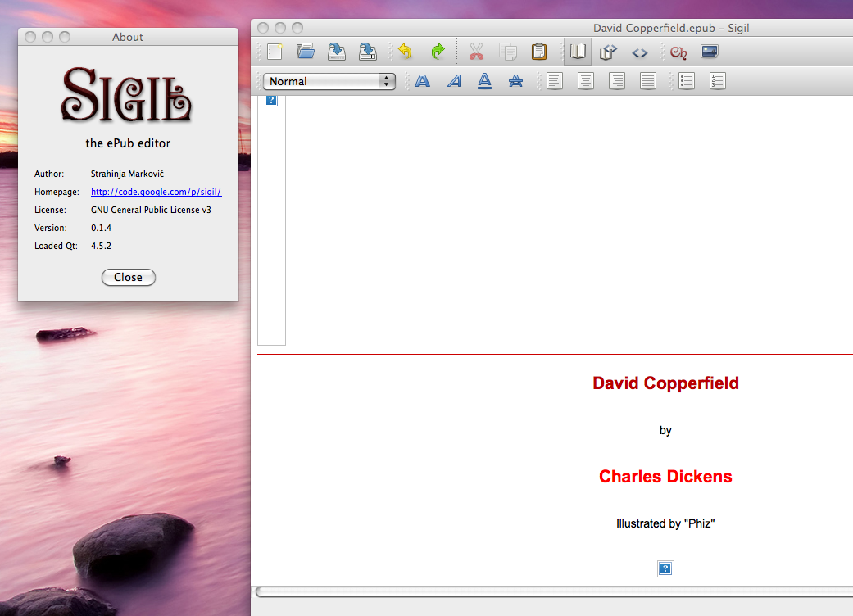Align text right
This screenshot has height=616, width=853.
click(617, 82)
